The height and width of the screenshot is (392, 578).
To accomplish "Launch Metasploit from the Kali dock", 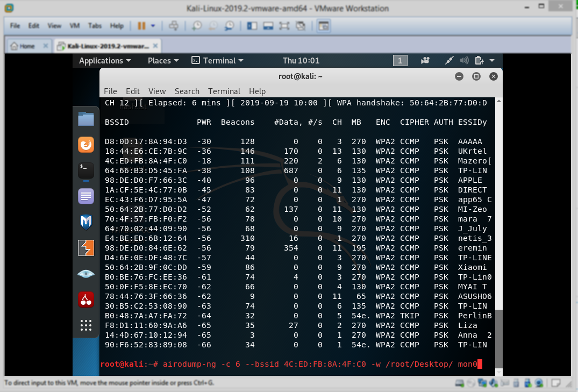I will pos(86,222).
